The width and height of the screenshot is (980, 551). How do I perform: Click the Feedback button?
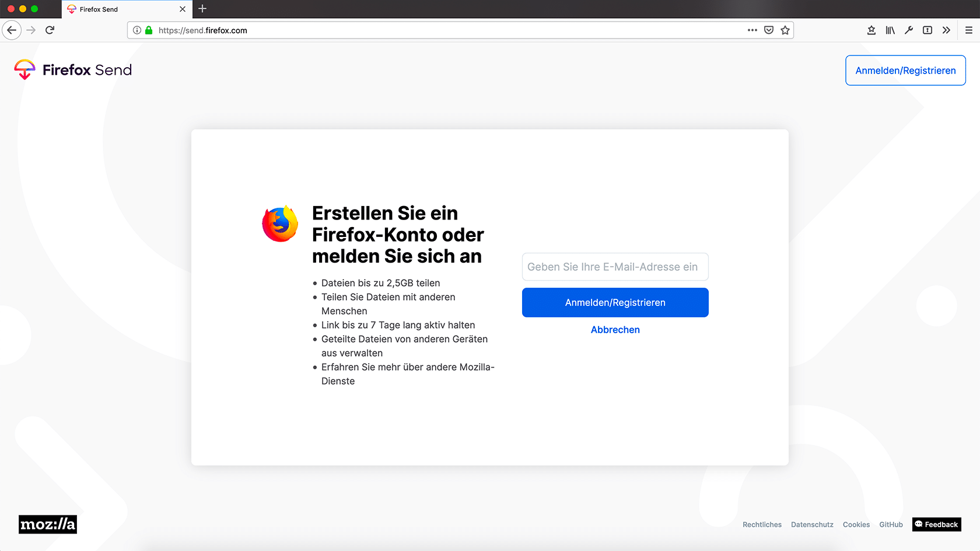tap(937, 524)
